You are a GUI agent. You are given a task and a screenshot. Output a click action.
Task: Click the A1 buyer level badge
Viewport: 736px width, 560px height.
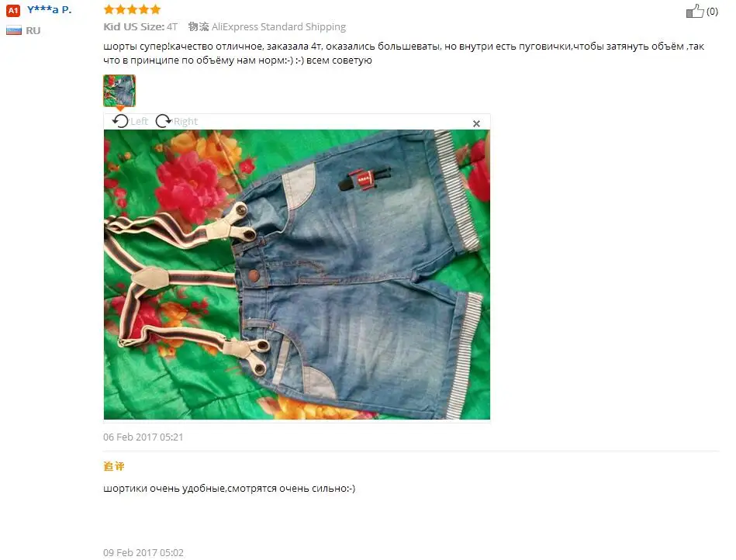pyautogui.click(x=13, y=10)
